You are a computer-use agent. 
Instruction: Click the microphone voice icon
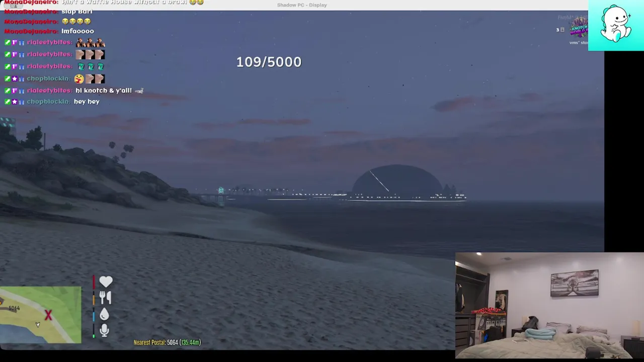pos(104,330)
